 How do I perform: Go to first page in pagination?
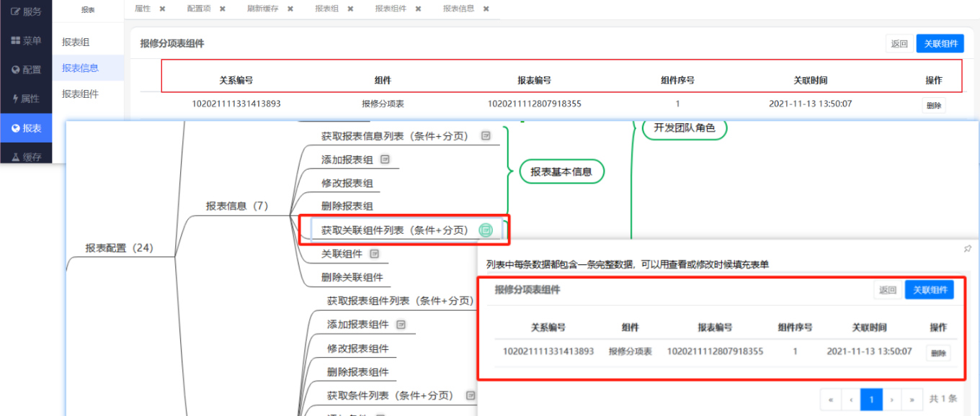[x=831, y=399]
